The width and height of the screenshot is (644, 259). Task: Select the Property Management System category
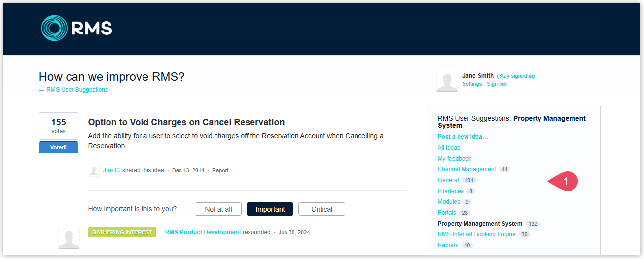pyautogui.click(x=480, y=224)
